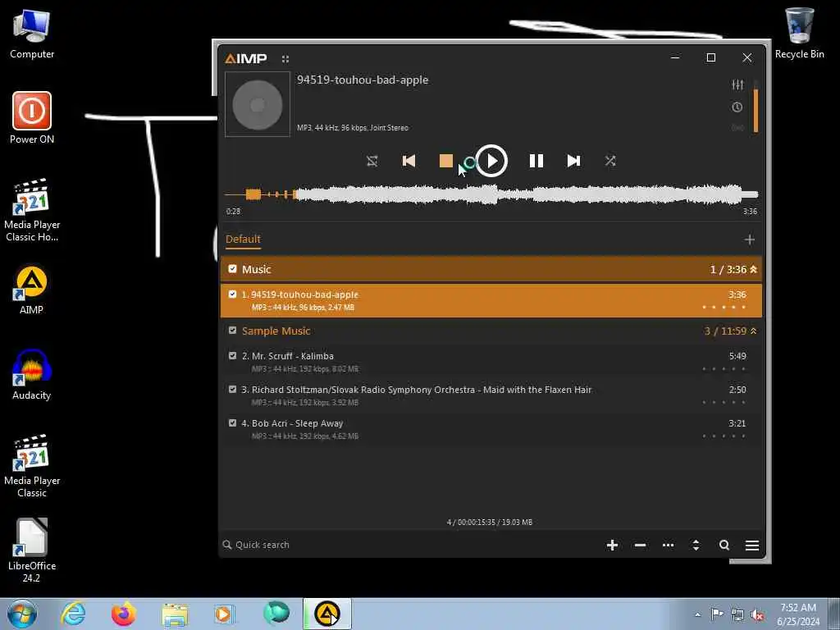Open the hamburger playlist menu
Viewport: 840px width, 630px height.
pos(752,545)
